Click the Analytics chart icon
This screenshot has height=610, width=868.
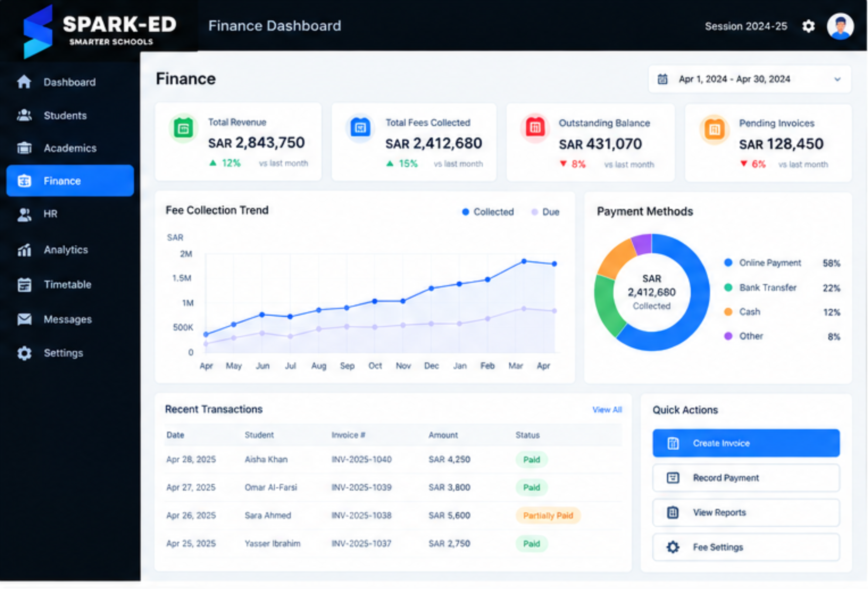24,249
